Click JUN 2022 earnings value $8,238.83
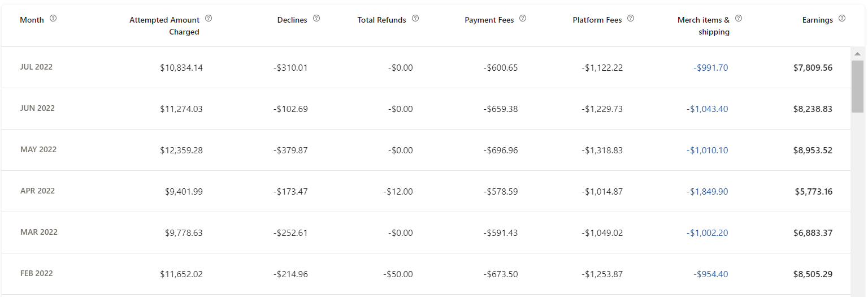 tap(813, 109)
